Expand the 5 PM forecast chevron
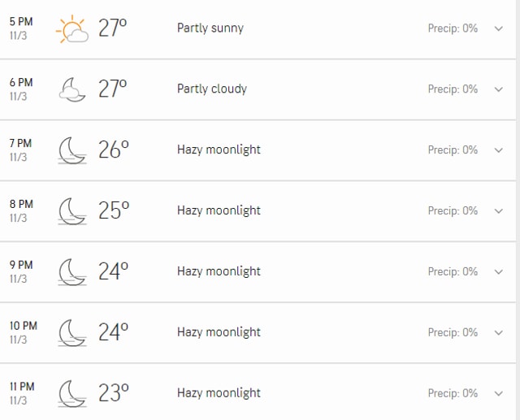The height and width of the screenshot is (420, 520). pos(498,29)
